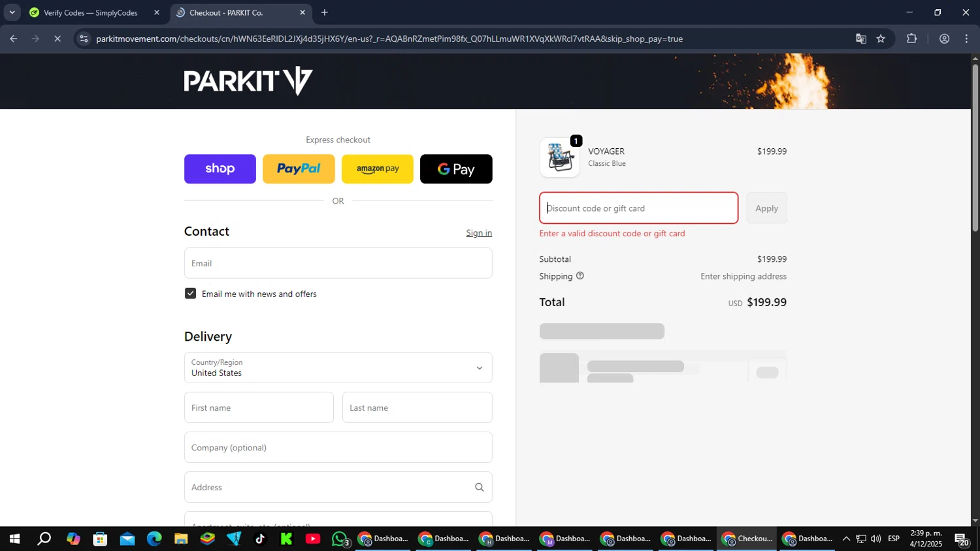Switch the ESP input language indicator
Image resolution: width=980 pixels, height=551 pixels.
coord(894,539)
